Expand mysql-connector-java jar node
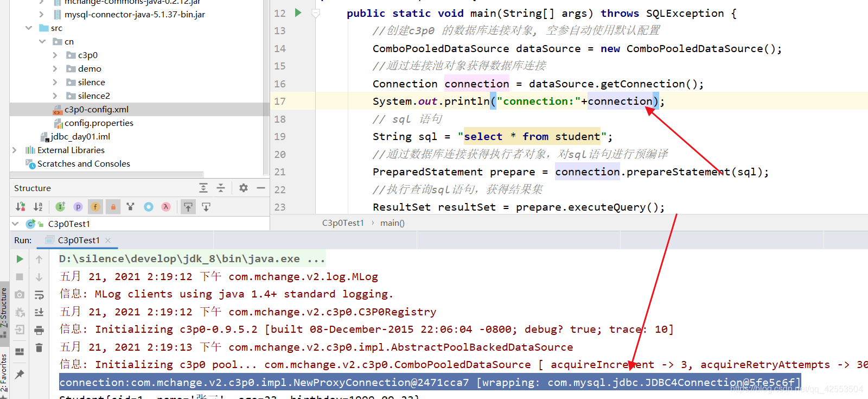Image resolution: width=868 pixels, height=399 pixels. click(x=42, y=15)
